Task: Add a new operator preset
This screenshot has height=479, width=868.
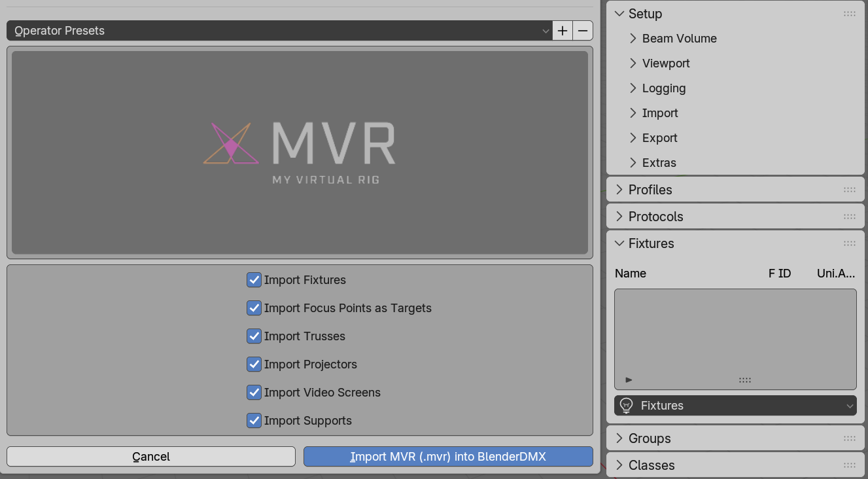Action: pyautogui.click(x=563, y=31)
